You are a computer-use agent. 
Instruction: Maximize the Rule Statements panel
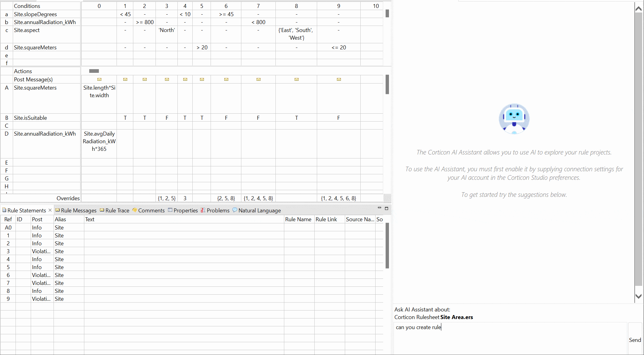tap(387, 208)
